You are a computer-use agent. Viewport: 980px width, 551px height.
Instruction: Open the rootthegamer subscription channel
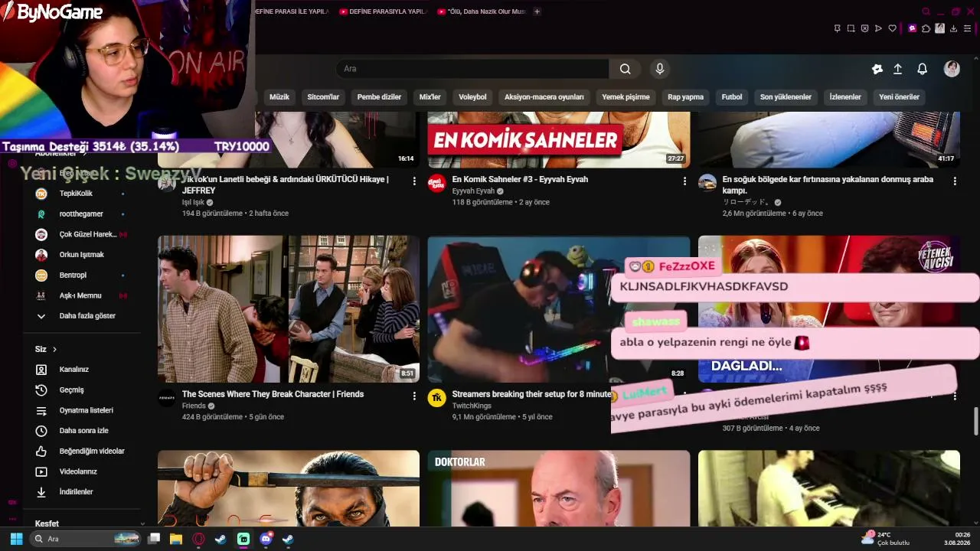click(82, 214)
